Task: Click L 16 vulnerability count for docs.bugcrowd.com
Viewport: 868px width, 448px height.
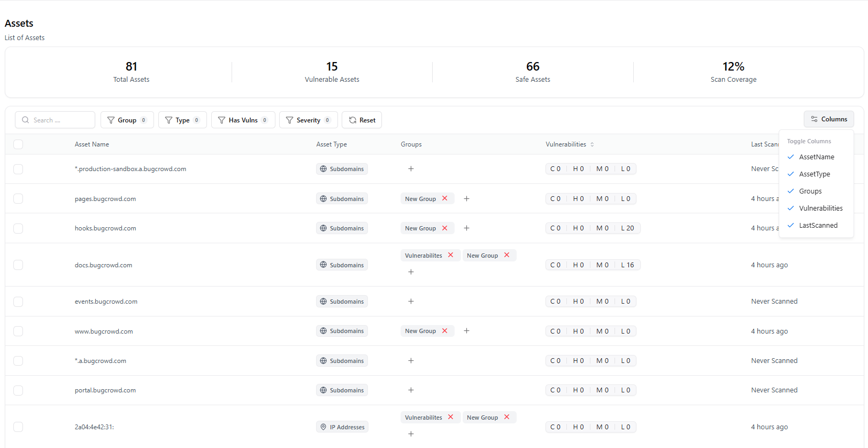Action: point(627,265)
